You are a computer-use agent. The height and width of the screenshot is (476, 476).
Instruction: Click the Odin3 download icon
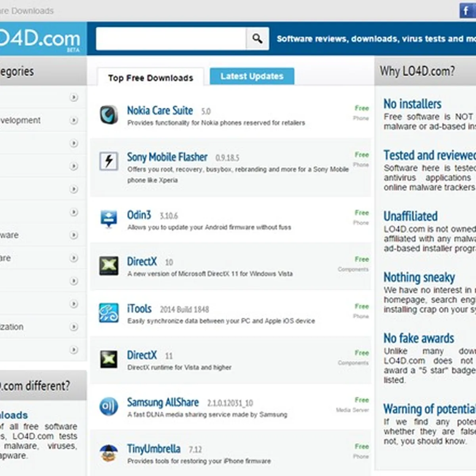point(109,219)
